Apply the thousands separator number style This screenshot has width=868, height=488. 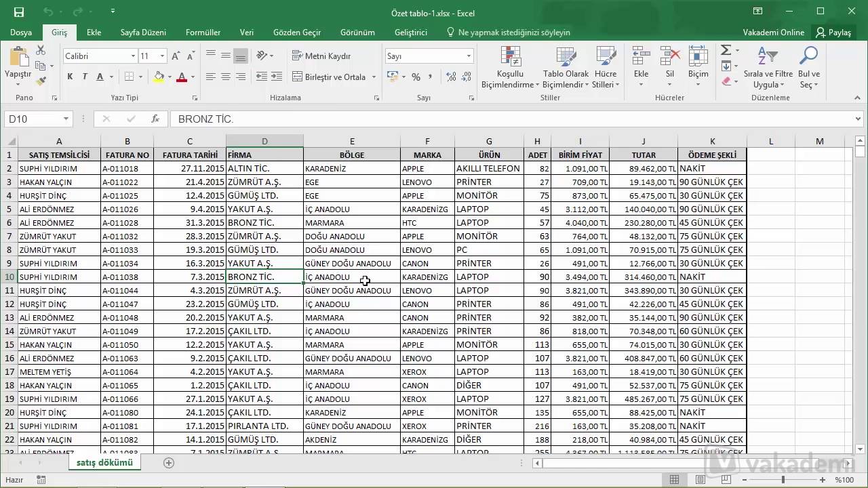pos(431,77)
